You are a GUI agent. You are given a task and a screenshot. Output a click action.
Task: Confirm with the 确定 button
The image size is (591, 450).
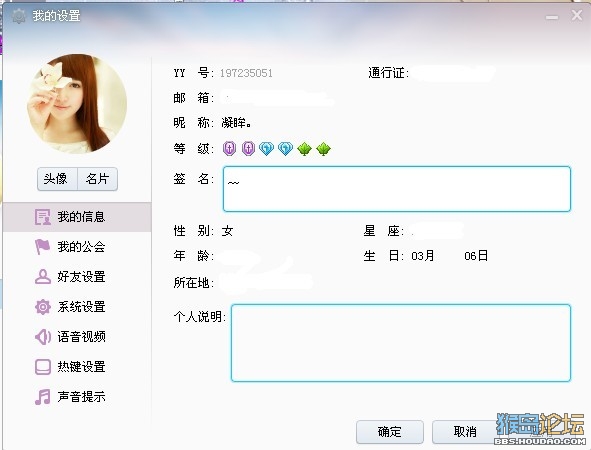[x=390, y=432]
